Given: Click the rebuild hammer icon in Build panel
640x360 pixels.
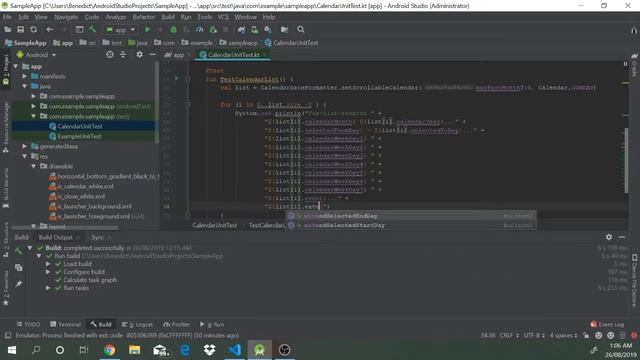Looking at the screenshot, I should [18, 251].
